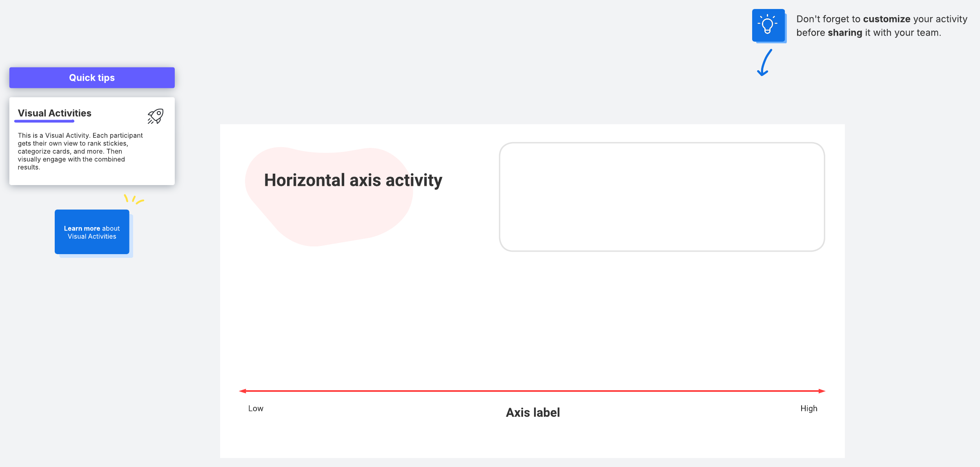This screenshot has width=980, height=467.
Task: Select the Visual Activities heading
Action: 55,113
